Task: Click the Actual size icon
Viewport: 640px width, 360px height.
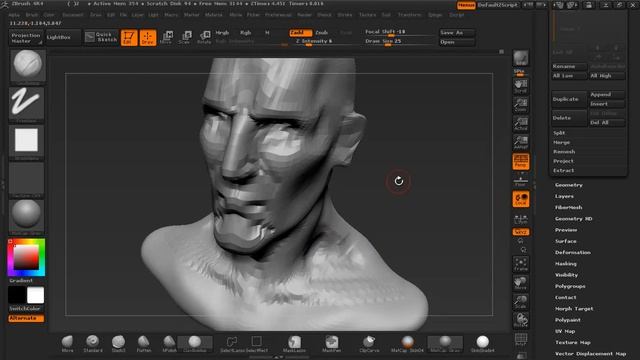Action: pyautogui.click(x=521, y=124)
